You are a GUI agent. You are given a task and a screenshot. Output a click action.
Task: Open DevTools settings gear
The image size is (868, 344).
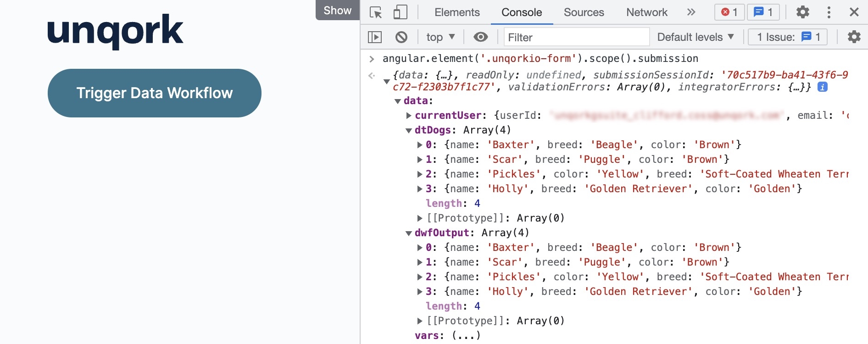coord(802,12)
